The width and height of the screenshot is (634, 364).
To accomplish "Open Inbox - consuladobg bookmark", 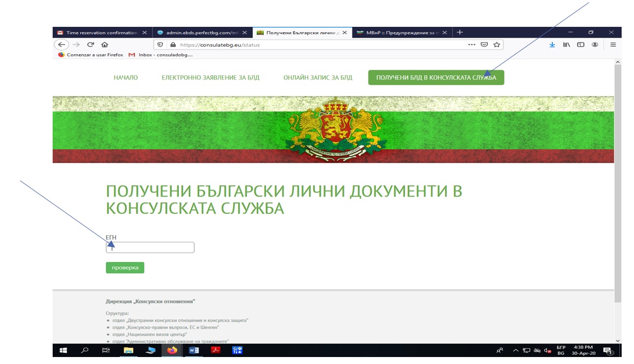I will [161, 55].
